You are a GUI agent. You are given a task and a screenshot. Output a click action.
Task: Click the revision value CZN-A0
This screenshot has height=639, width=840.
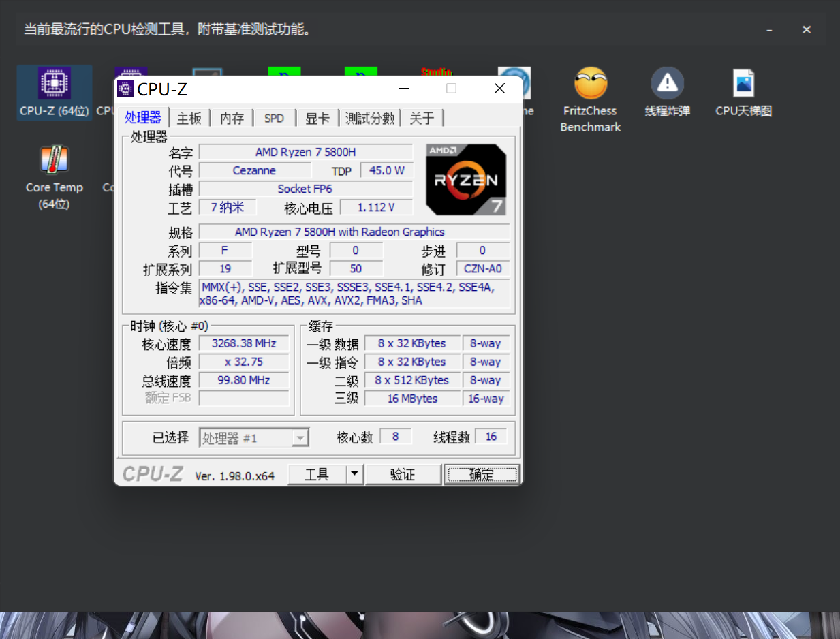(x=483, y=268)
